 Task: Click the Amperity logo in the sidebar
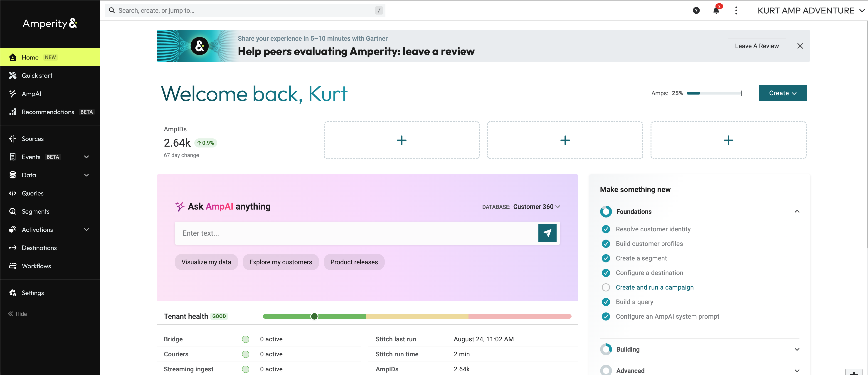(50, 23)
